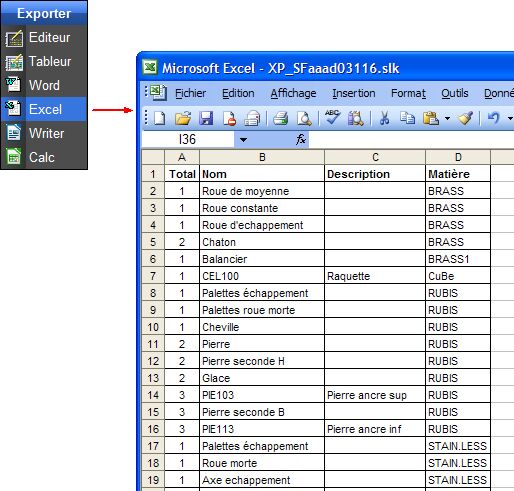Open the Affichage menu

[293, 93]
